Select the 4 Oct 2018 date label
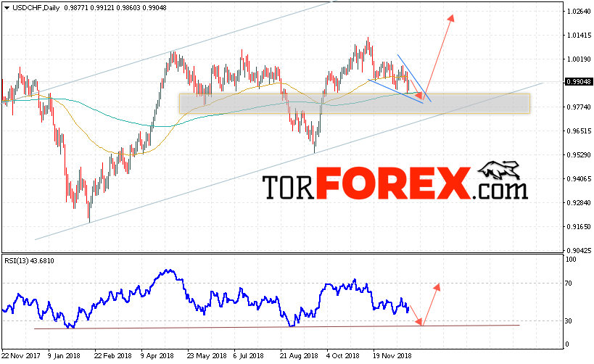 tap(343, 356)
